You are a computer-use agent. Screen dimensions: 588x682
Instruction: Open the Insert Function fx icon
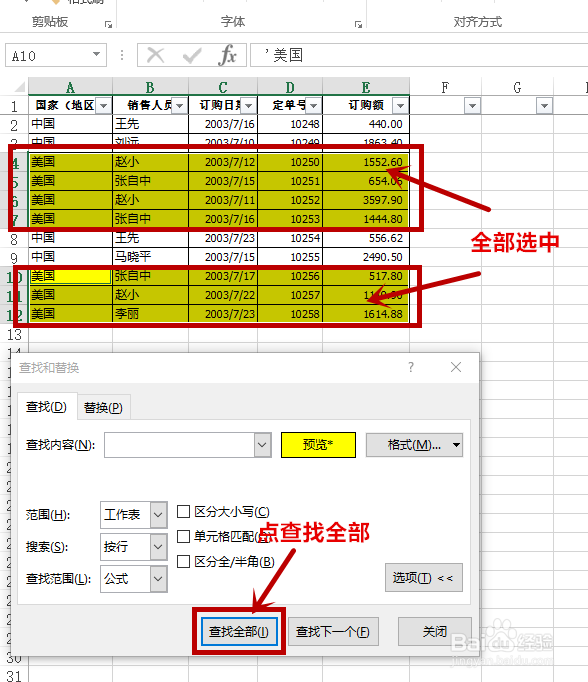click(227, 55)
